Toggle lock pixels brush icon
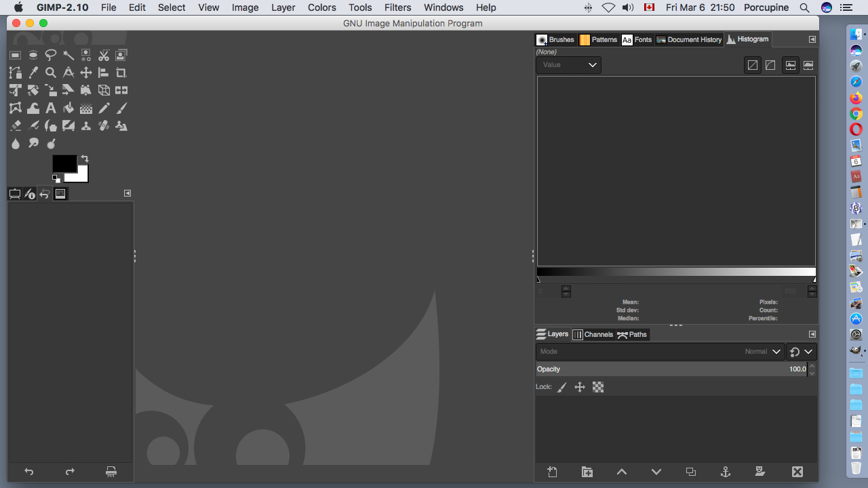The image size is (868, 488). click(x=562, y=388)
